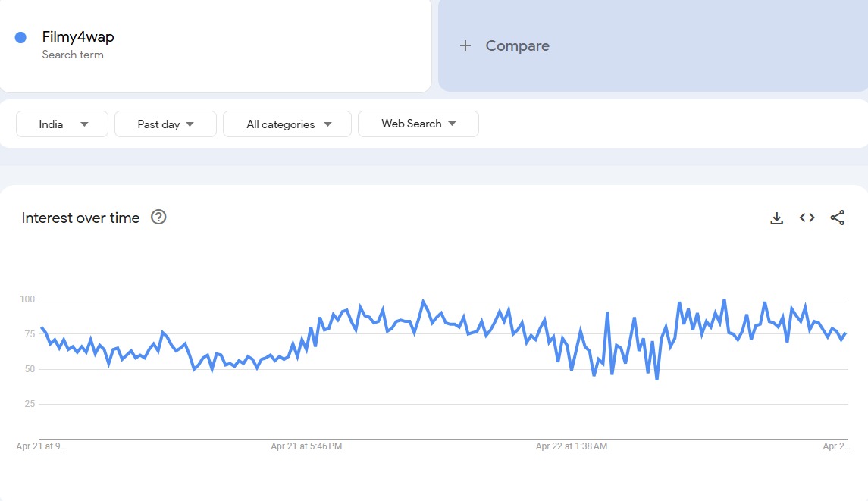
Task: Click the 25 axis label
Action: pos(30,403)
